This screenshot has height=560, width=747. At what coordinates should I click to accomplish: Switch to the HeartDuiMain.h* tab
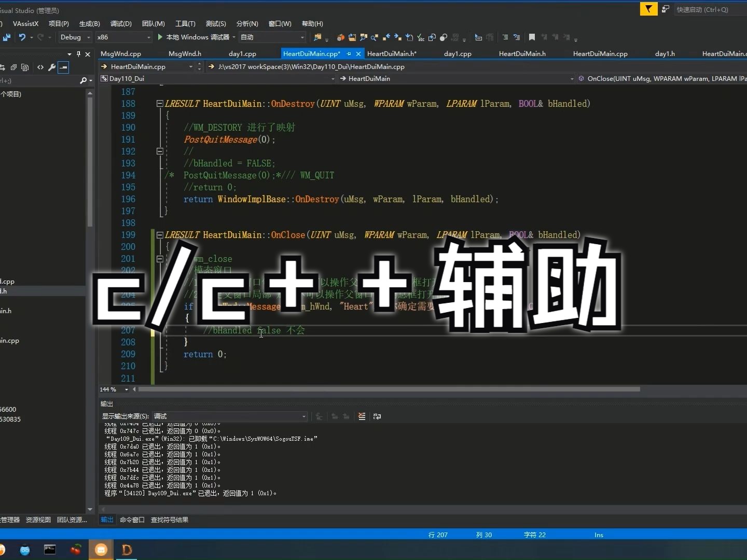click(392, 54)
